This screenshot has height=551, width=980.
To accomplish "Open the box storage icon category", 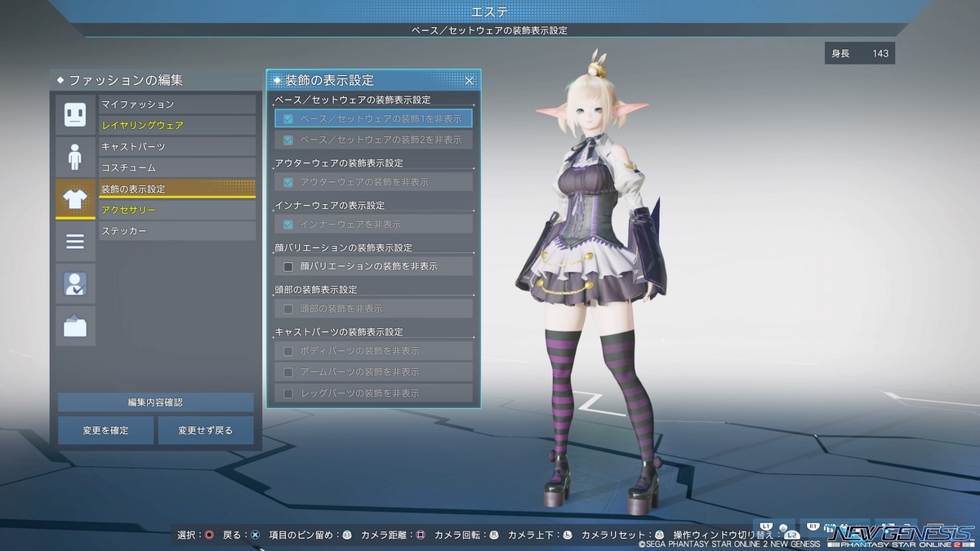I will [75, 327].
